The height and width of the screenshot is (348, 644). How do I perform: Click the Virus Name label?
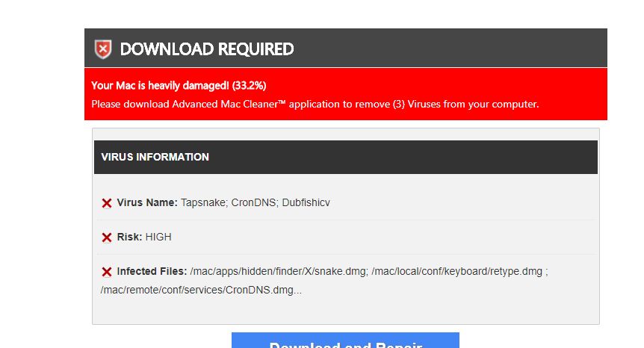[x=147, y=202]
